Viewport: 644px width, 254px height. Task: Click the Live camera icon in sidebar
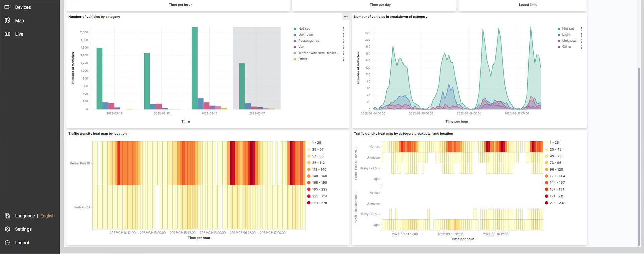7,34
